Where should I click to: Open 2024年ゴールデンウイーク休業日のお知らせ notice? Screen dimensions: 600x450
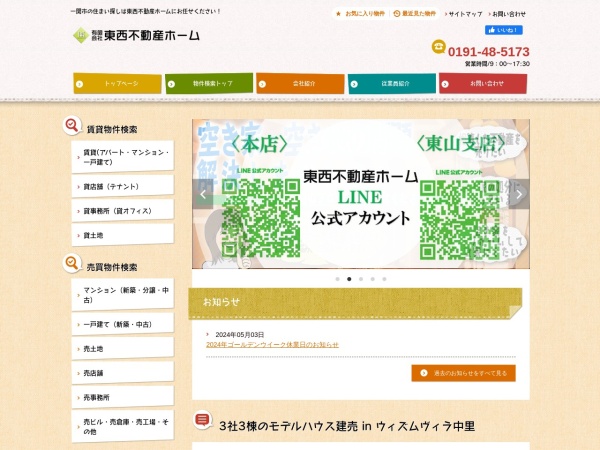(272, 344)
